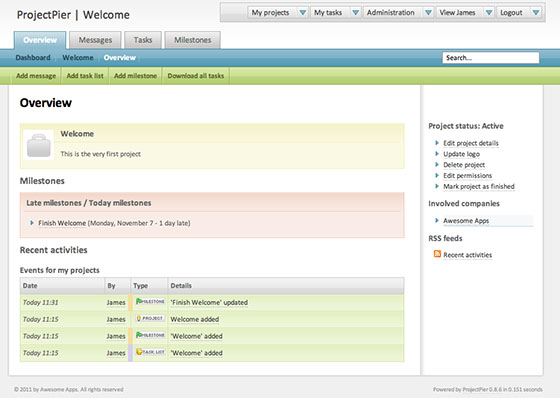
Task: Go to Dashboard breadcrumb link
Action: (33, 58)
